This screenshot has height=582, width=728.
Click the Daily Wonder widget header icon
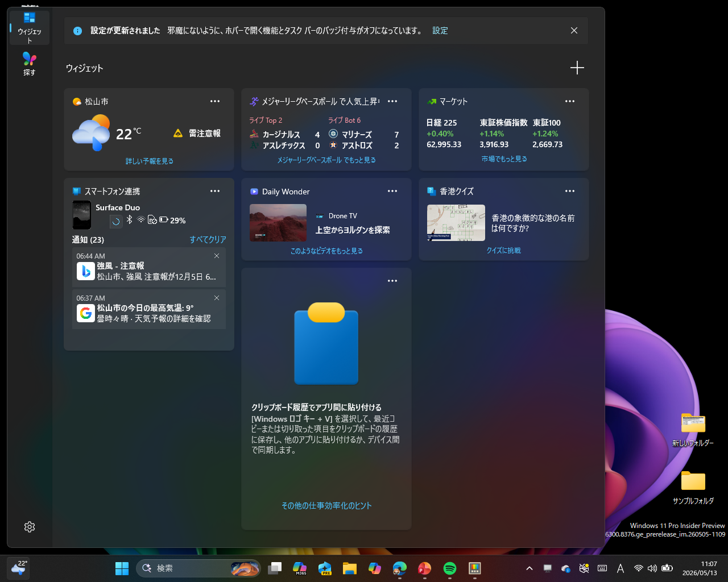click(x=254, y=192)
